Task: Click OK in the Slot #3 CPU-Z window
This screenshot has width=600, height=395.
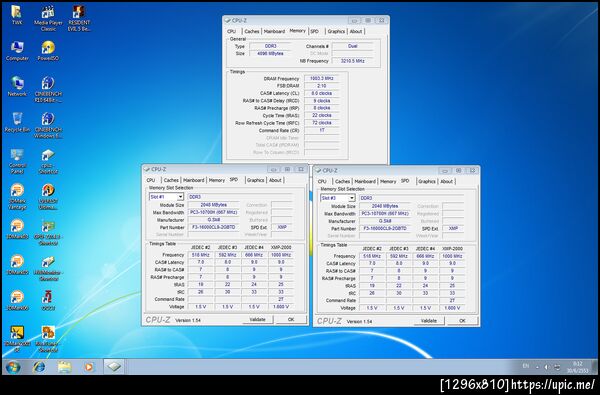Action: (x=462, y=321)
